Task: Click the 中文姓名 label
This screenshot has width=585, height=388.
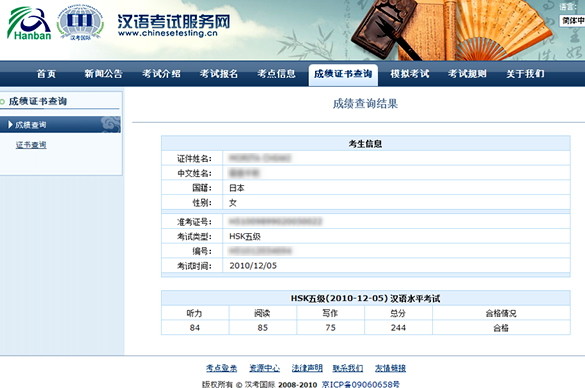Action: point(194,173)
